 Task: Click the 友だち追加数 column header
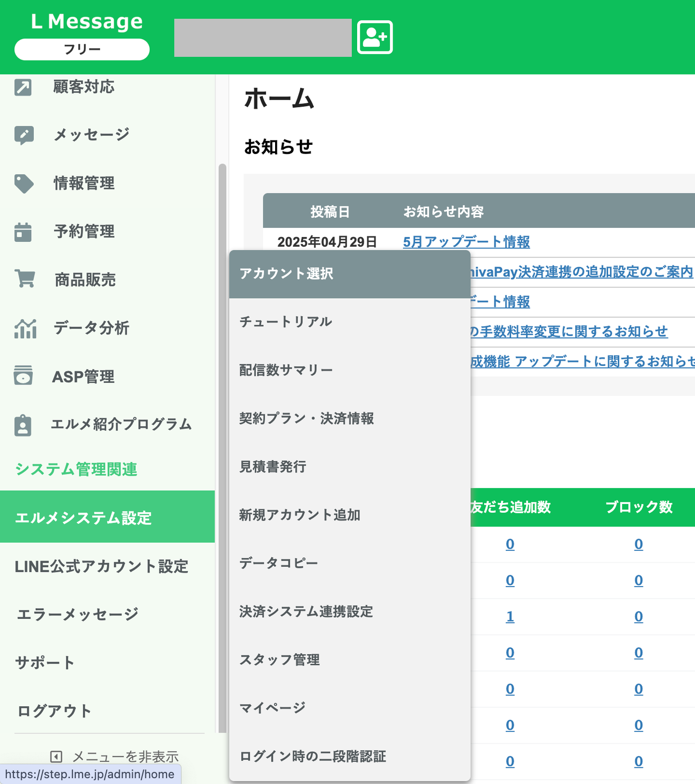pyautogui.click(x=511, y=507)
